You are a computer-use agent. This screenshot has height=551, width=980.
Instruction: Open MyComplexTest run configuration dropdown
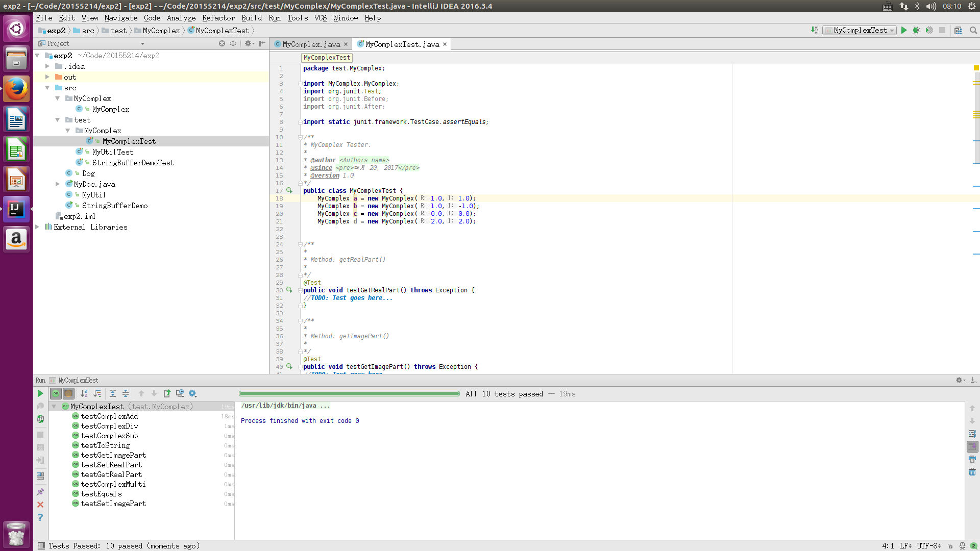coord(860,30)
